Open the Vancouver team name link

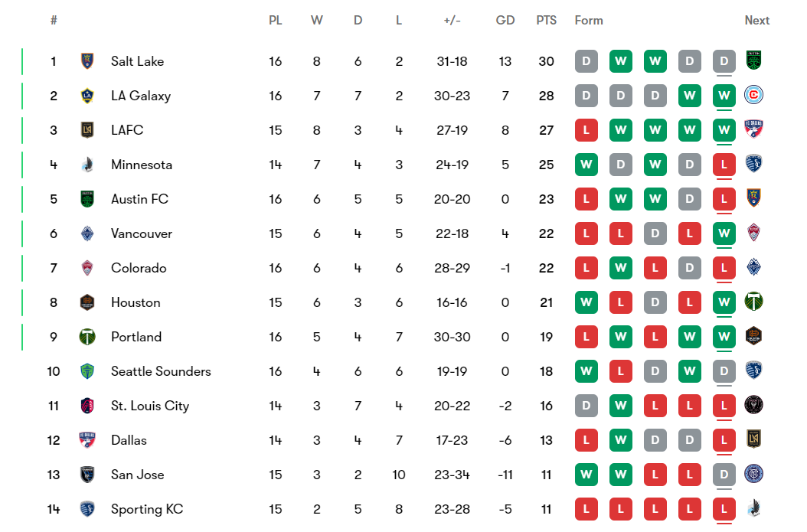142,233
